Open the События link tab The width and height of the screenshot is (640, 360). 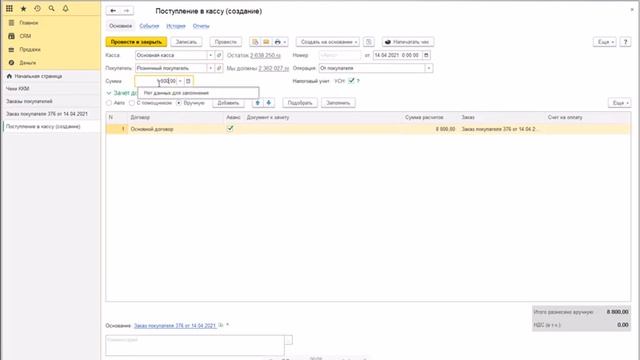tap(149, 26)
